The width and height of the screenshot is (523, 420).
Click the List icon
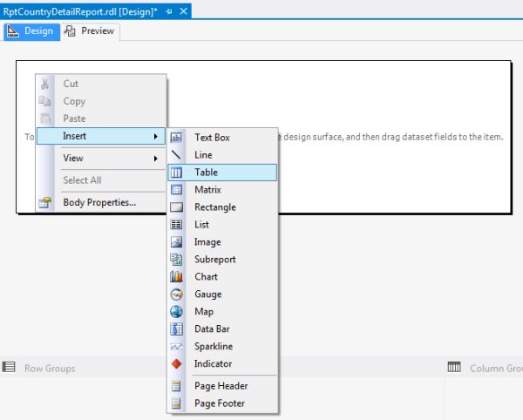pyautogui.click(x=176, y=224)
